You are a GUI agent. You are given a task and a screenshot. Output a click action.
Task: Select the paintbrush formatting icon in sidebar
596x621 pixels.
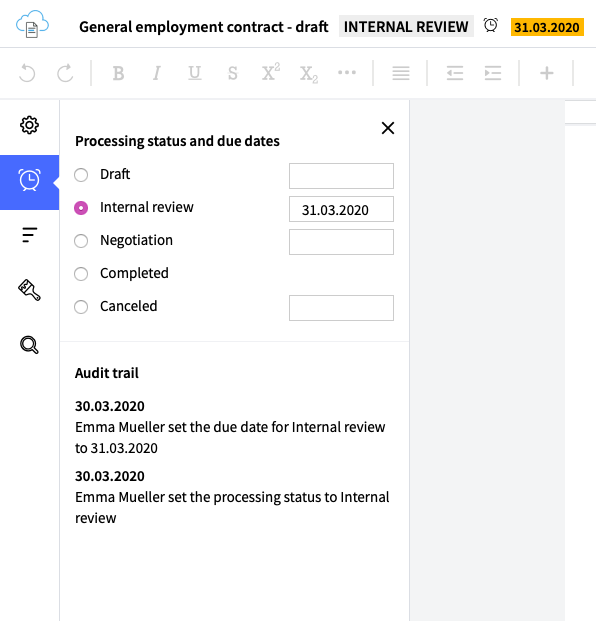point(29,290)
